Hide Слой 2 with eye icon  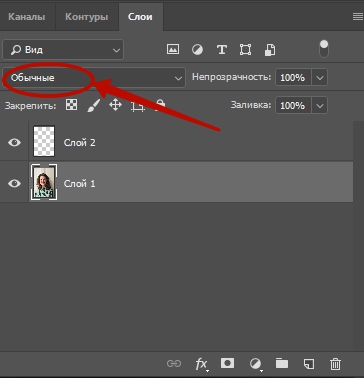pos(14,142)
